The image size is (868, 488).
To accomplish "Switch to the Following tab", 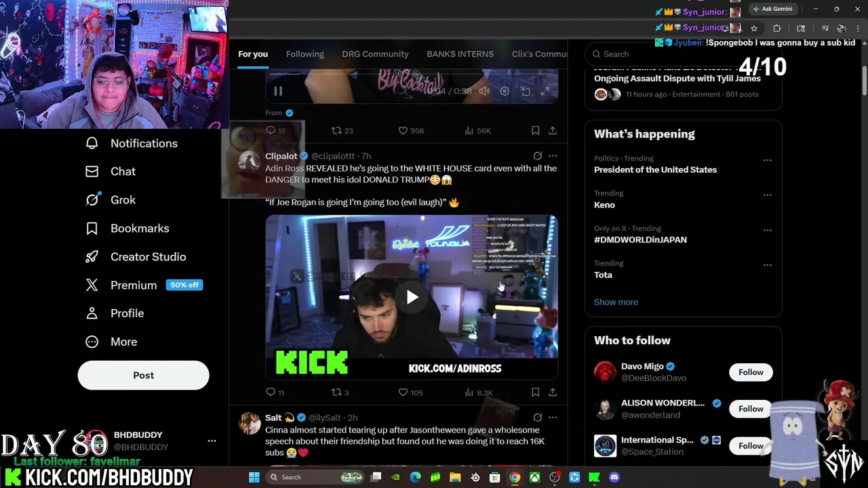I will 305,54.
